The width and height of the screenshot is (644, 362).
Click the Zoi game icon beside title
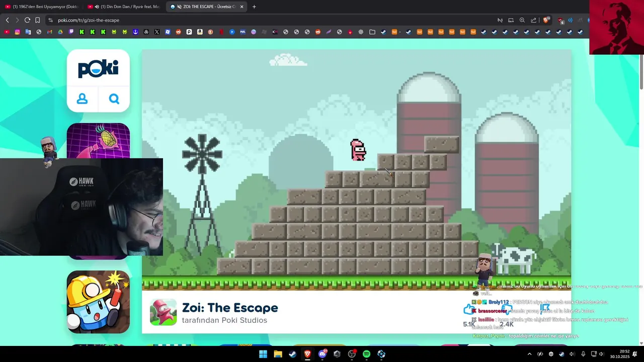[163, 312]
